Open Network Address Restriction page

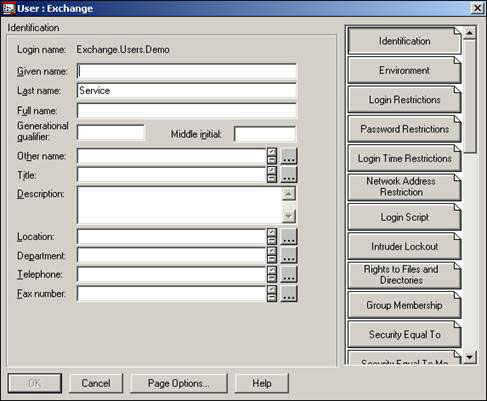point(404,188)
